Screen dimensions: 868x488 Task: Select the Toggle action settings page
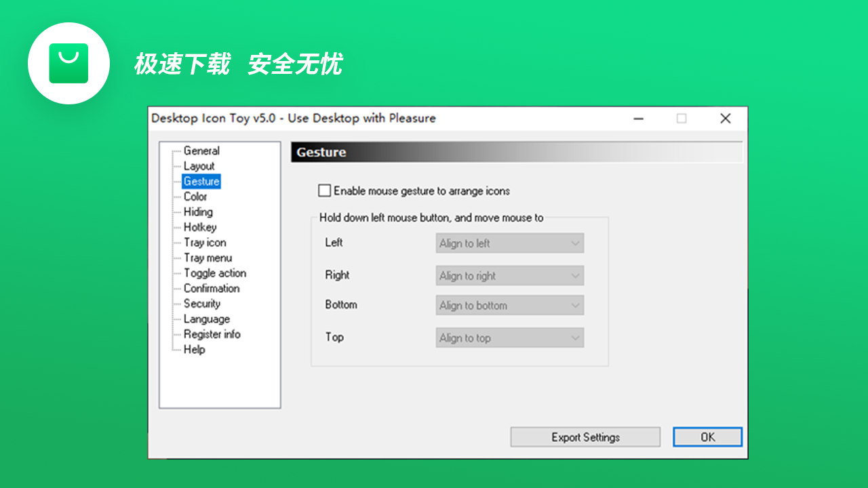(214, 272)
